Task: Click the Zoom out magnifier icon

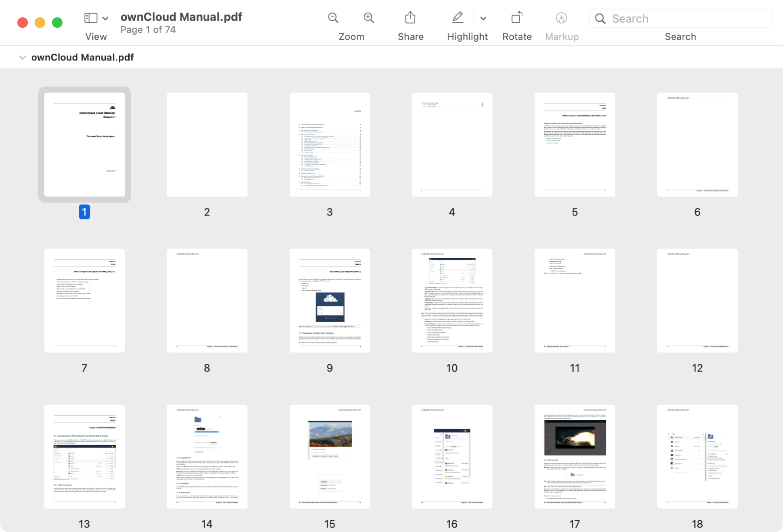Action: point(333,18)
